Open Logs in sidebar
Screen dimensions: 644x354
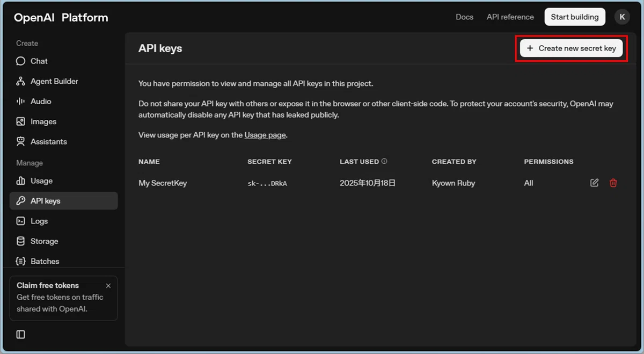63,221
